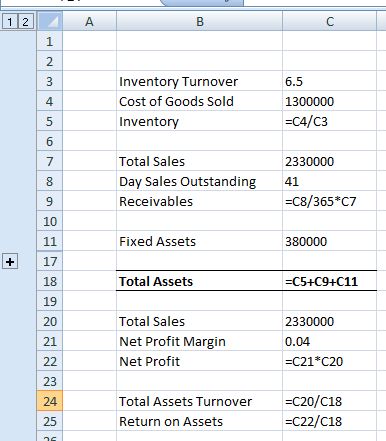
Task: Click Total Sales label in row 7
Action: click(x=199, y=161)
